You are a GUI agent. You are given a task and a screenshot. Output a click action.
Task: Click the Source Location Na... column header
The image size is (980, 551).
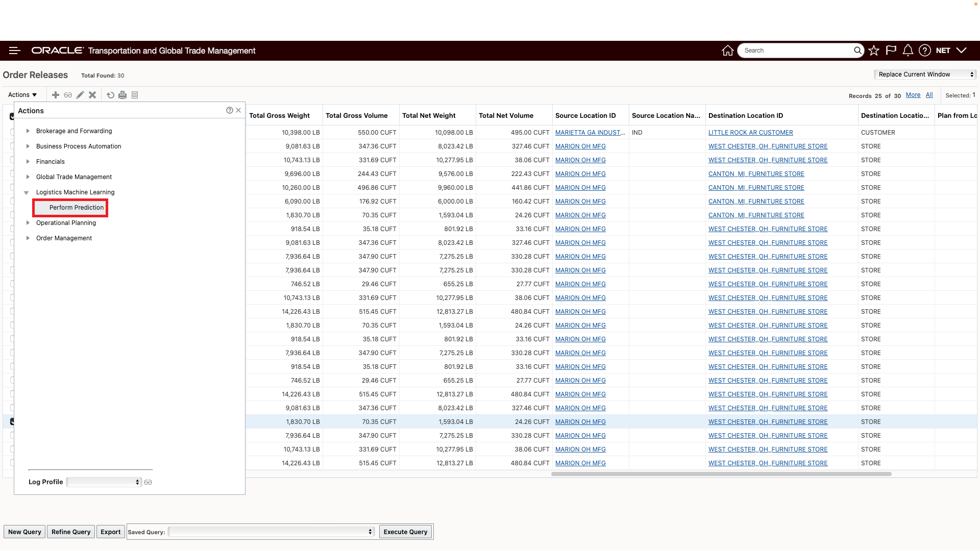tap(666, 116)
